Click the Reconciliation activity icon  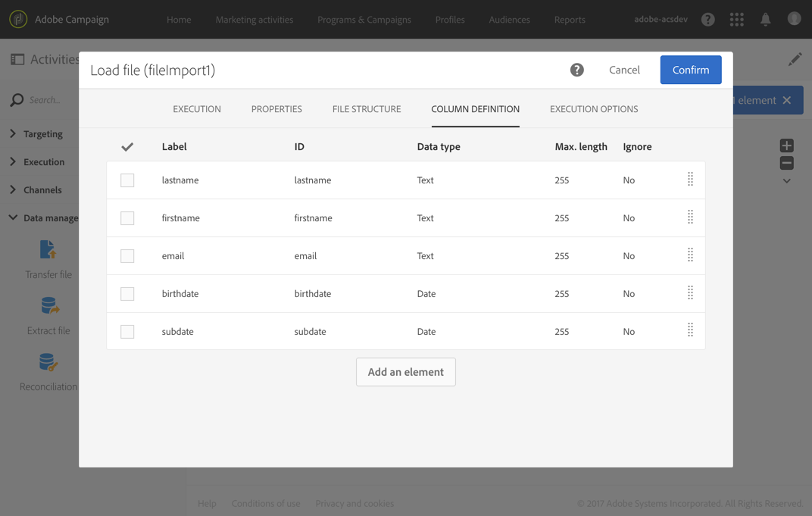(x=48, y=363)
